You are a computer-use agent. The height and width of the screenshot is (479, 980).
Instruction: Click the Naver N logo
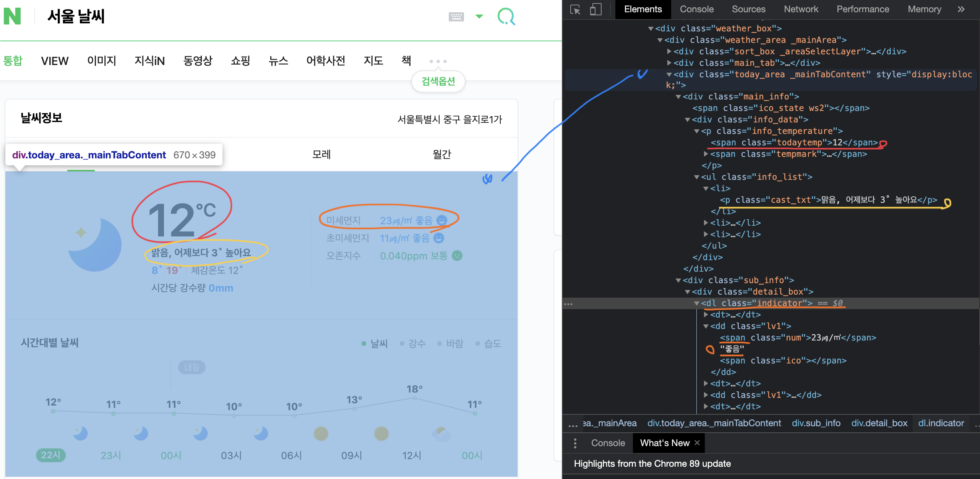tap(12, 16)
